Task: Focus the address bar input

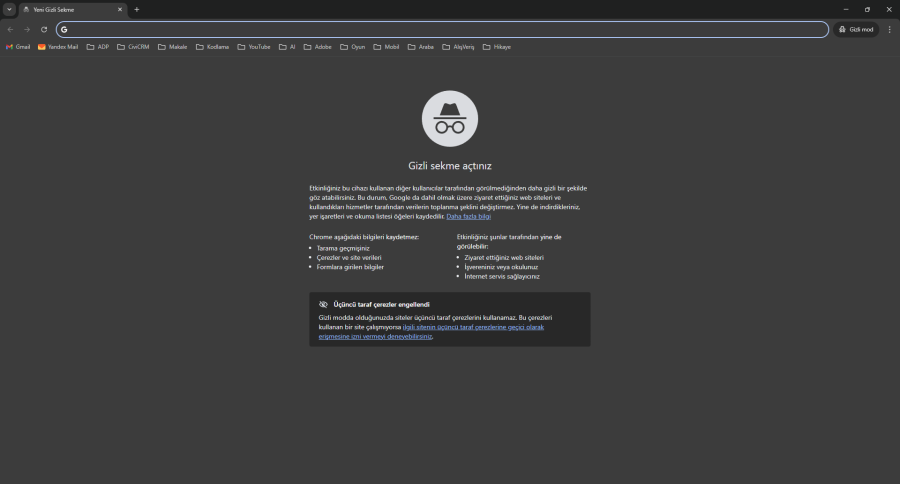Action: (x=440, y=29)
